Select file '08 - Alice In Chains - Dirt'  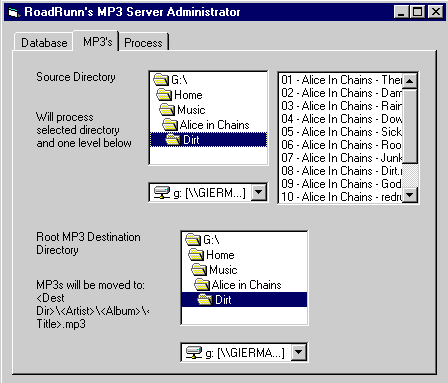(x=341, y=171)
